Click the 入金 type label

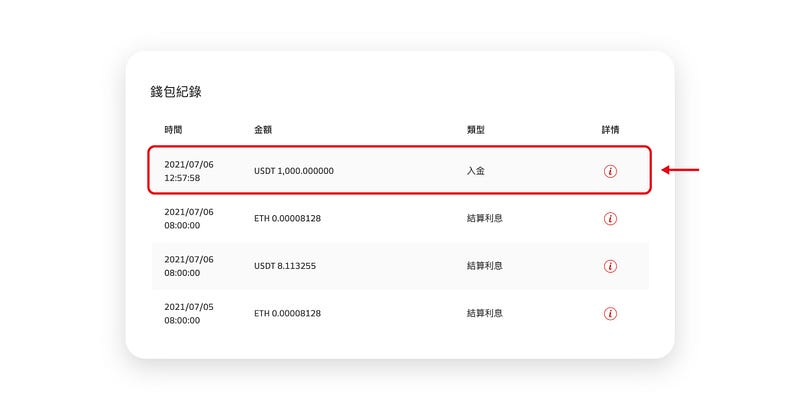[x=476, y=171]
